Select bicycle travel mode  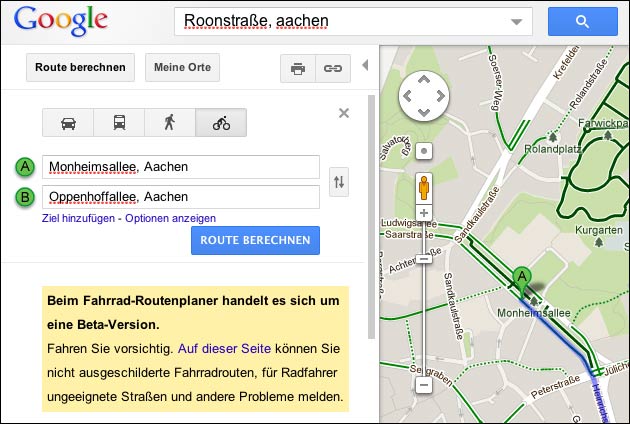pos(221,123)
